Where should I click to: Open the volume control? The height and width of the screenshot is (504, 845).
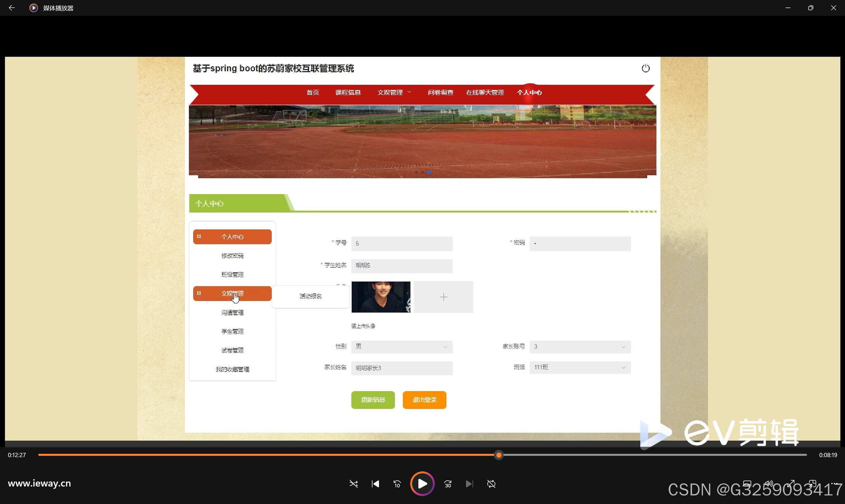(768, 483)
